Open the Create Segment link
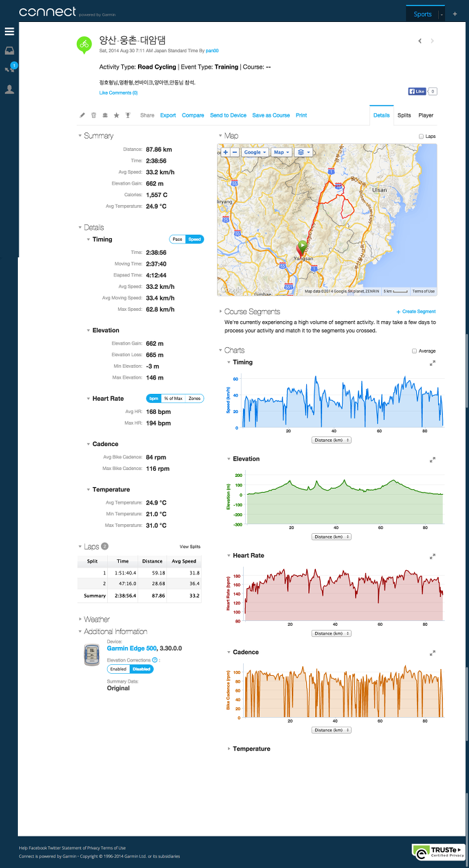This screenshot has width=469, height=868. point(416,312)
